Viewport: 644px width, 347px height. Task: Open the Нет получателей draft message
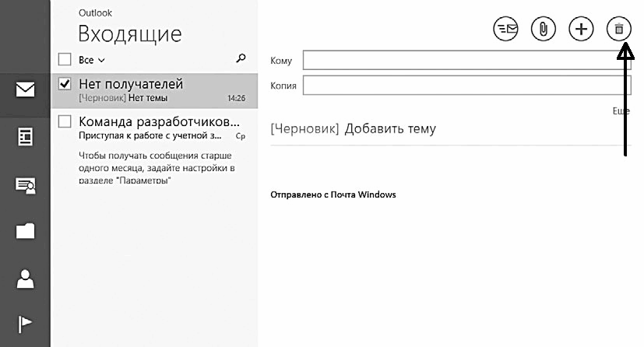click(x=154, y=91)
